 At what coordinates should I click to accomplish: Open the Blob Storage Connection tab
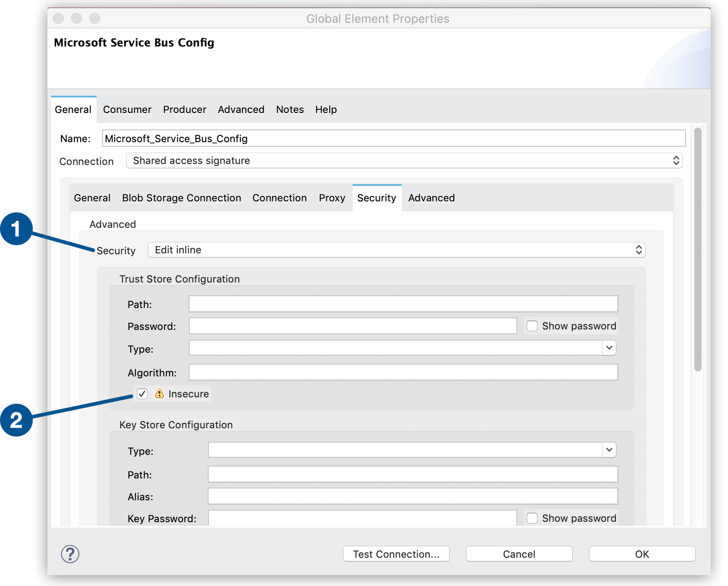(181, 198)
